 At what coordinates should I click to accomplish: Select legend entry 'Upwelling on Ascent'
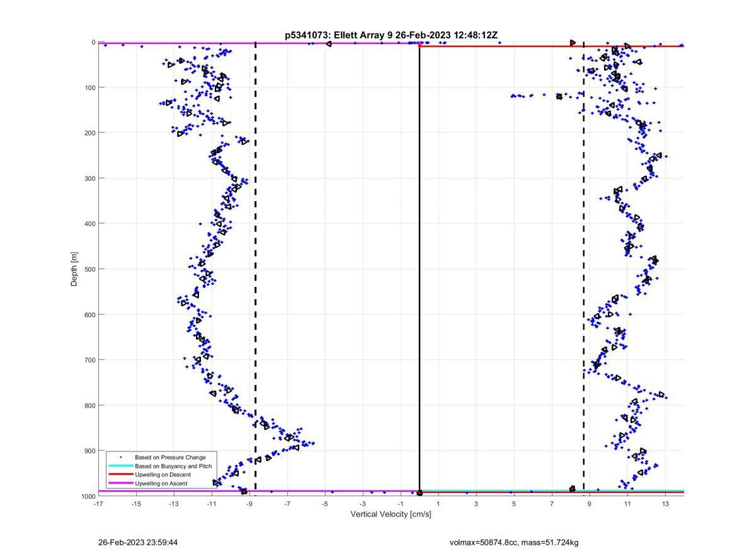pos(161,484)
